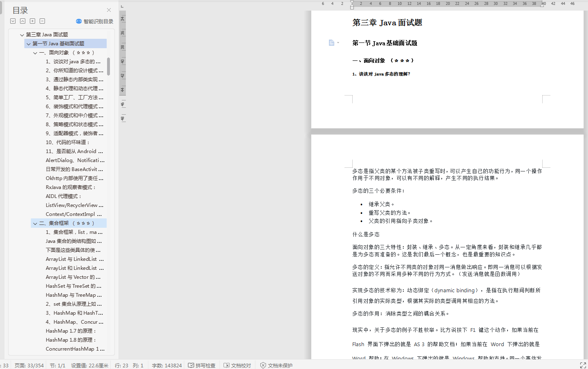Click the plus (promote level) outline icon
588x369 pixels.
33,21
